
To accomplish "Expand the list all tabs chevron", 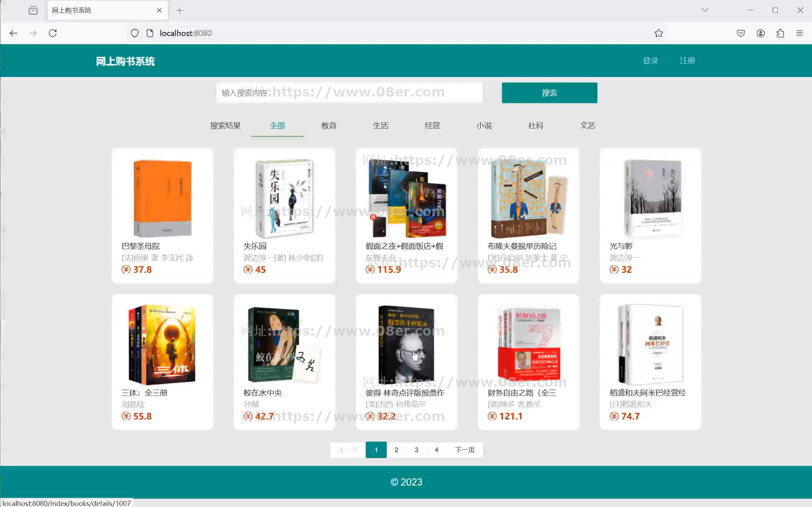I will tap(705, 10).
